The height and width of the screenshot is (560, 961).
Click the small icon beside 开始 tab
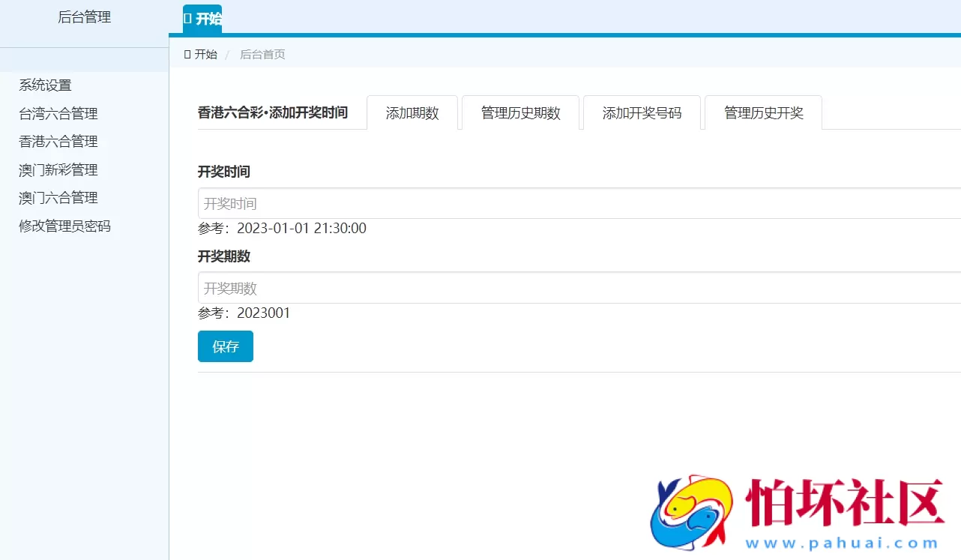point(187,19)
